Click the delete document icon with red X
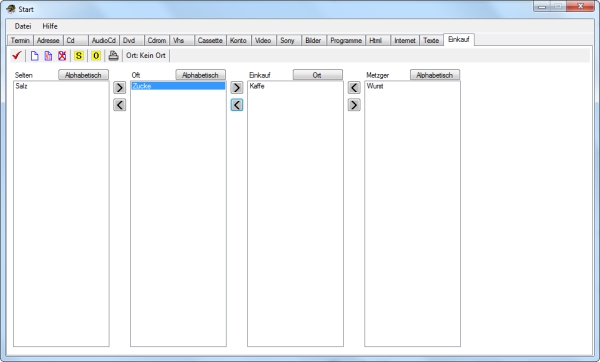Screen dimensions: 600x362 click(62, 55)
